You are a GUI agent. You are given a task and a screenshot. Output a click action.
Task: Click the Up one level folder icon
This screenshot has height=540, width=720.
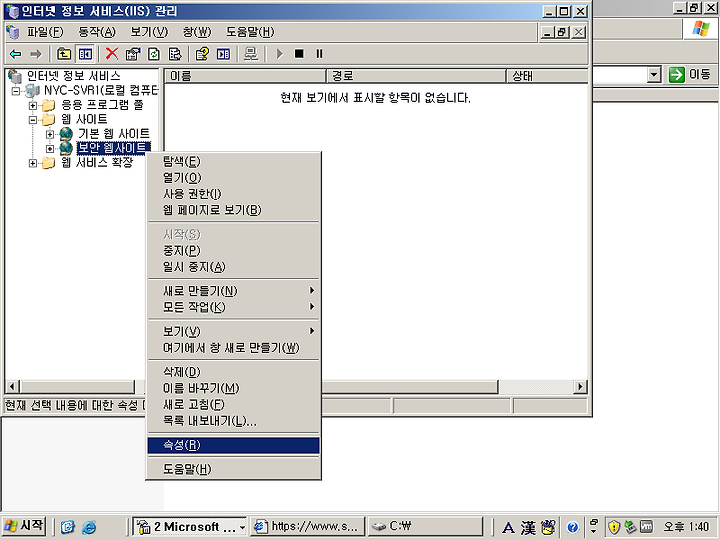pos(64,54)
